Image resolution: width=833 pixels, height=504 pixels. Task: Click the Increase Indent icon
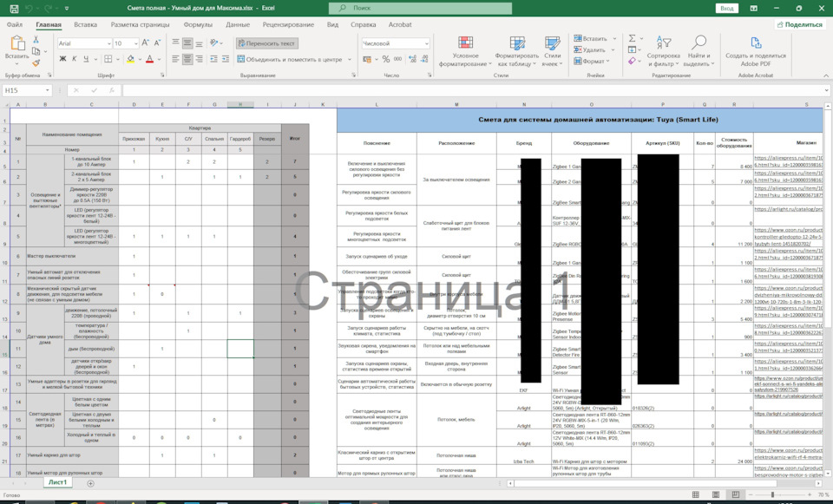tap(226, 60)
